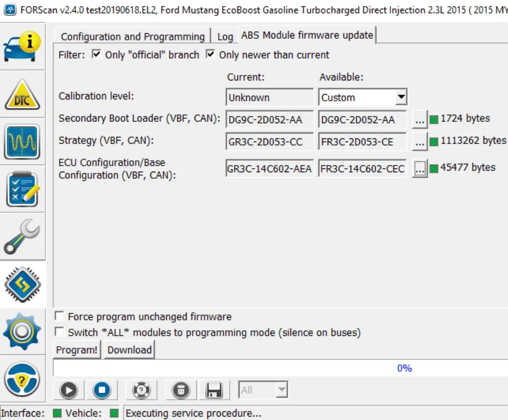508x420 pixels.
Task: Click the '1113262 bytes' size text
Action: tap(474, 141)
